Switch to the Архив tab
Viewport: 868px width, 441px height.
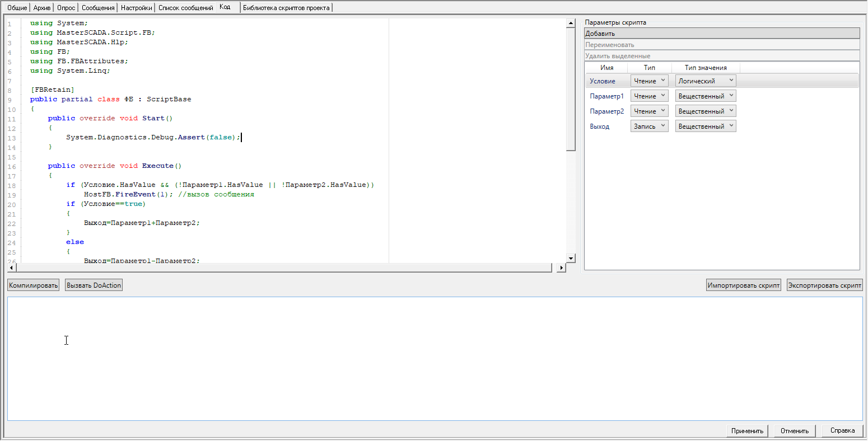point(42,8)
